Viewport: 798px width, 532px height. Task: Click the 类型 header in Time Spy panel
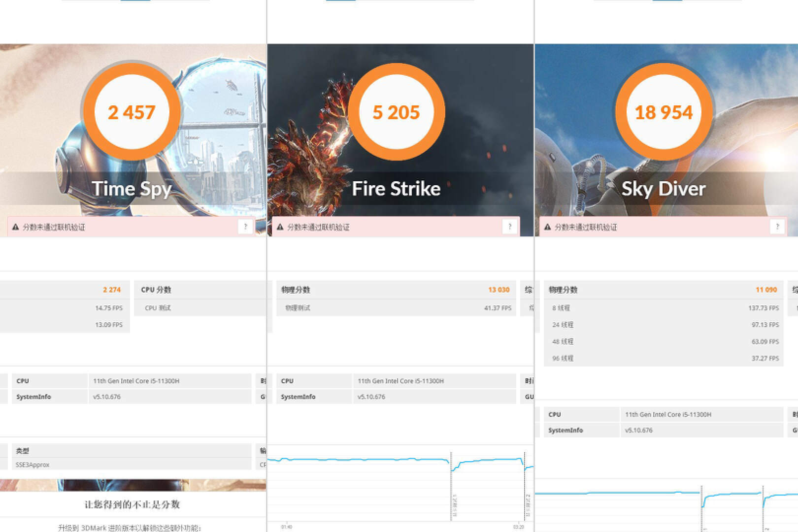[x=22, y=451]
